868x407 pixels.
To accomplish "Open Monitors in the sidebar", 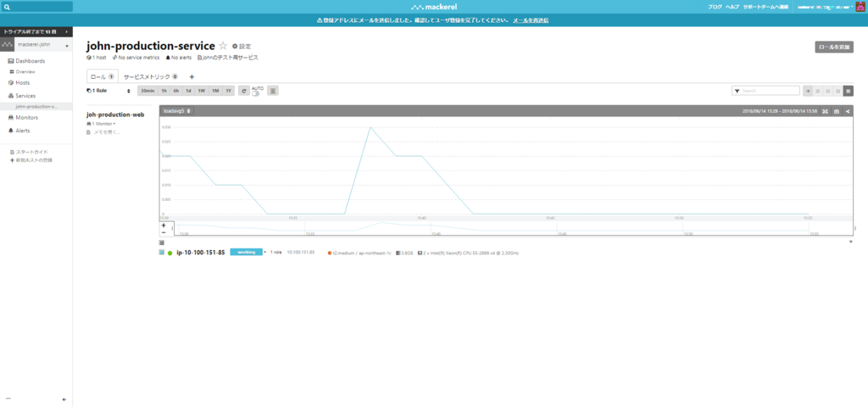I will coord(26,117).
